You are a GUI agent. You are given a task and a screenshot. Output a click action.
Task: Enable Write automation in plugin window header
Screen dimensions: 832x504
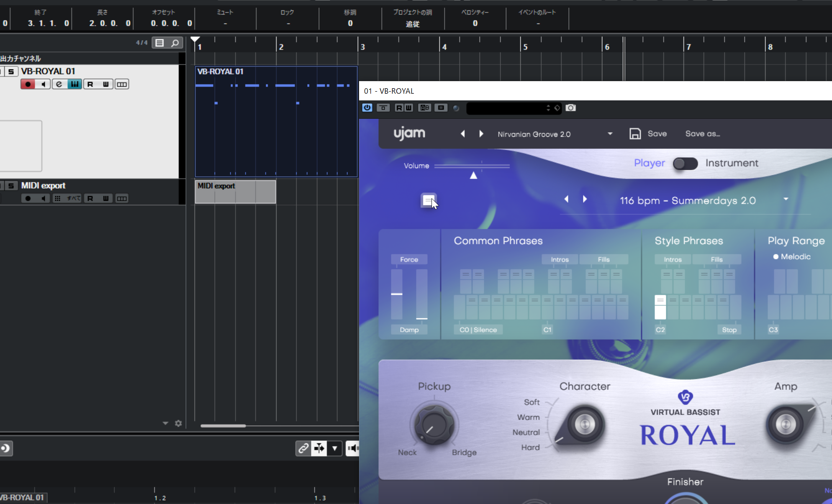point(408,108)
